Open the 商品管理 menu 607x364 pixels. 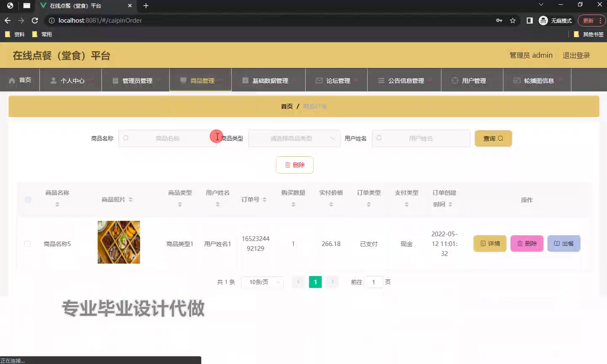point(201,80)
